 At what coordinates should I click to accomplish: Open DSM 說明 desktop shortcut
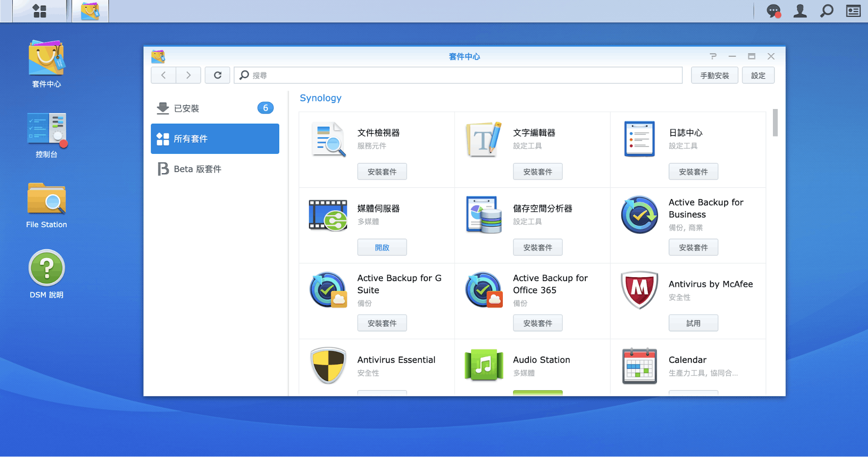(x=46, y=274)
